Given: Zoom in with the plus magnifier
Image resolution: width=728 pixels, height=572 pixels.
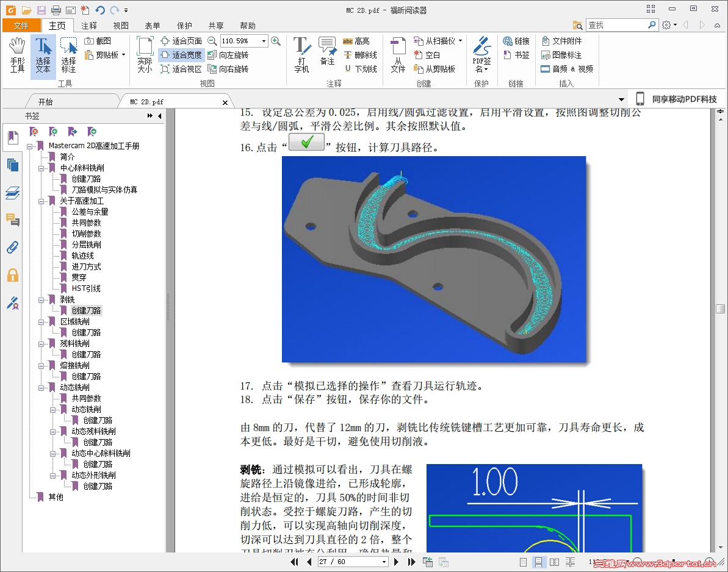Looking at the screenshot, I should (276, 41).
